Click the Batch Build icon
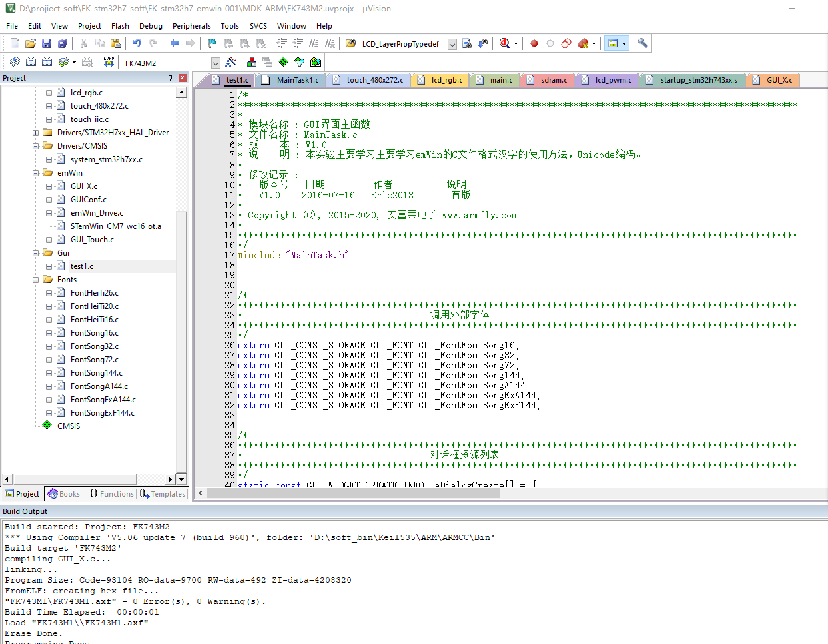828x644 pixels. tap(64, 62)
